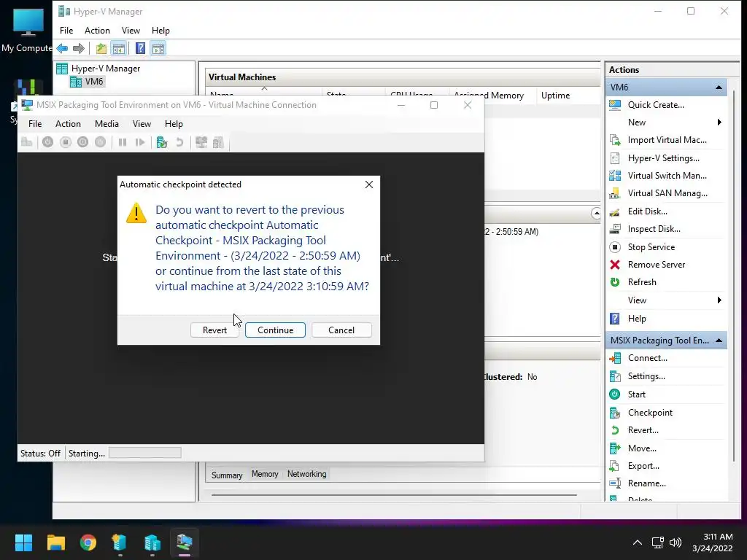Click Start action for MSIX VM
This screenshot has height=560, width=747.
coord(636,394)
